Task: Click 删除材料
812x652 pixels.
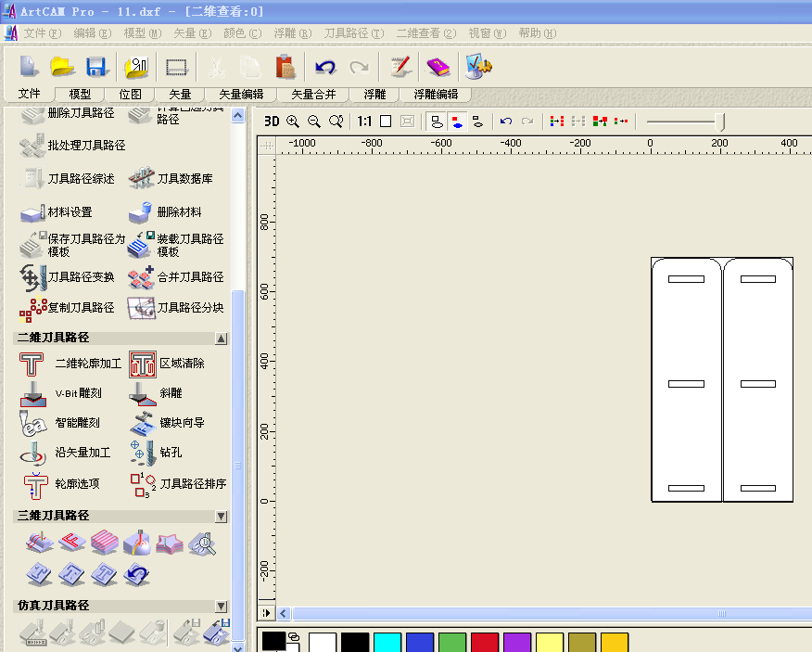Action: (x=165, y=212)
